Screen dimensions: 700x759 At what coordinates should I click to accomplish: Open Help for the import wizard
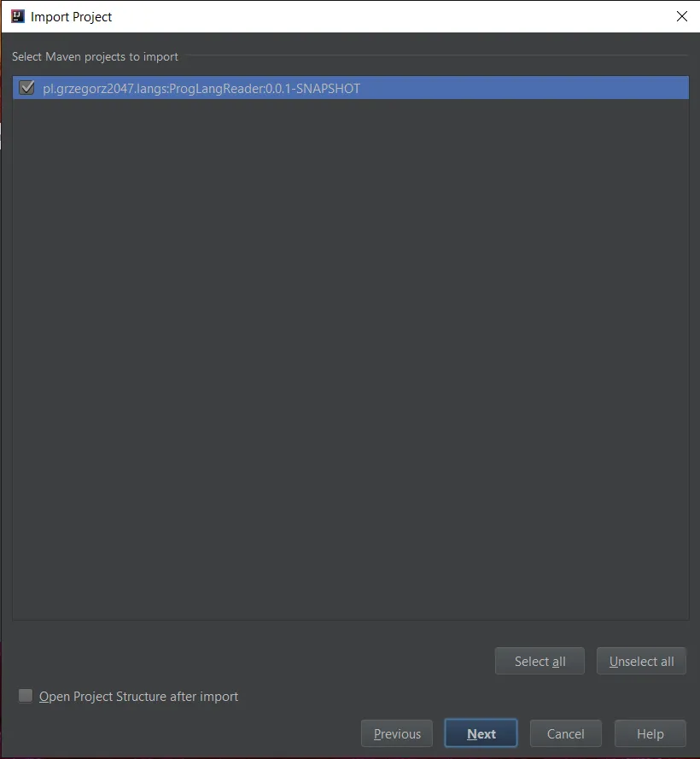coord(650,733)
